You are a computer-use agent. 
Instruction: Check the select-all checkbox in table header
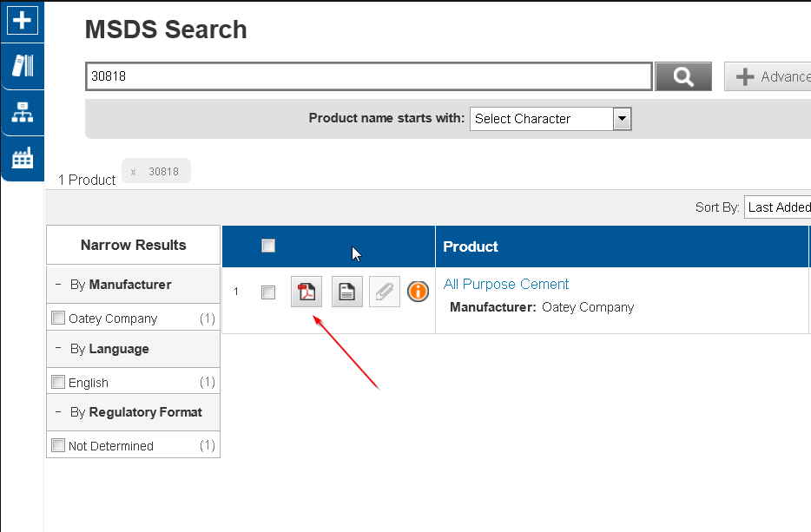tap(268, 246)
